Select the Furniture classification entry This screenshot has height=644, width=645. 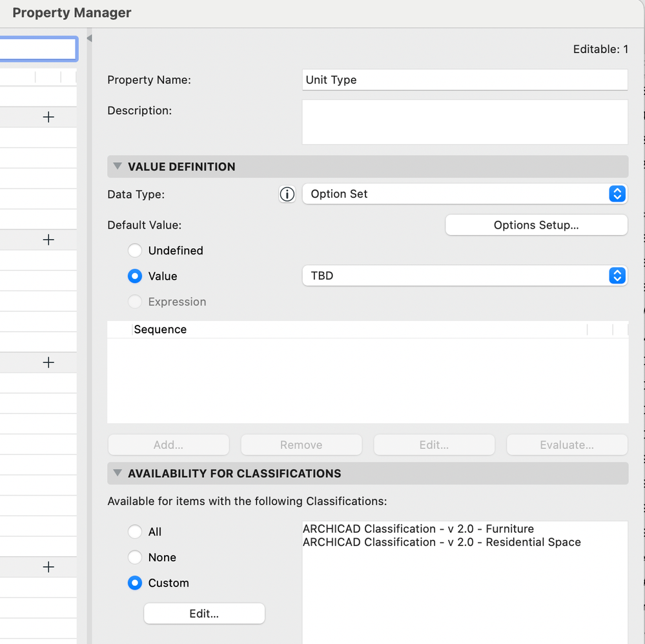(418, 529)
